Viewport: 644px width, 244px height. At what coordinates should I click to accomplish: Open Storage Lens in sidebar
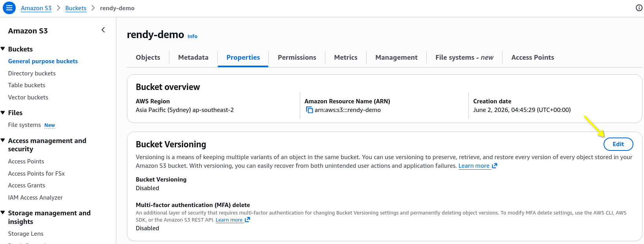pyautogui.click(x=26, y=234)
